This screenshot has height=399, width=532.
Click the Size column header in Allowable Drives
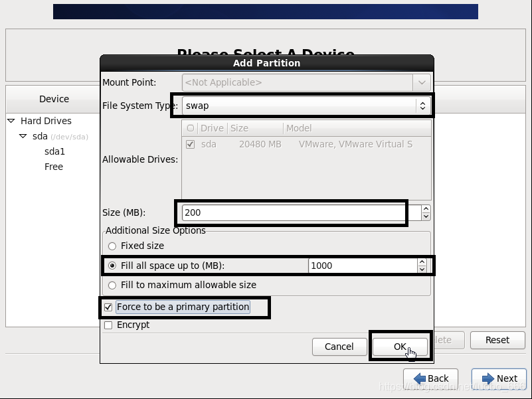pyautogui.click(x=255, y=128)
